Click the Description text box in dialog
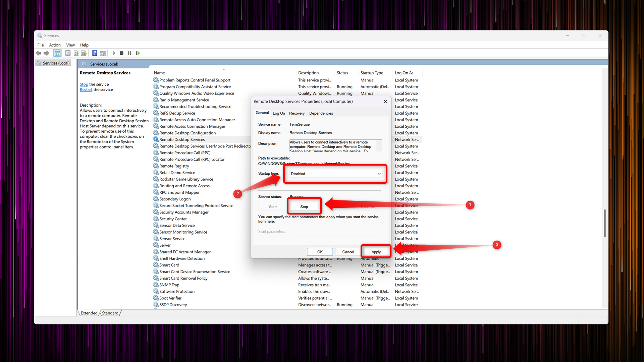Screen dimensions: 644x362 pos(335,146)
